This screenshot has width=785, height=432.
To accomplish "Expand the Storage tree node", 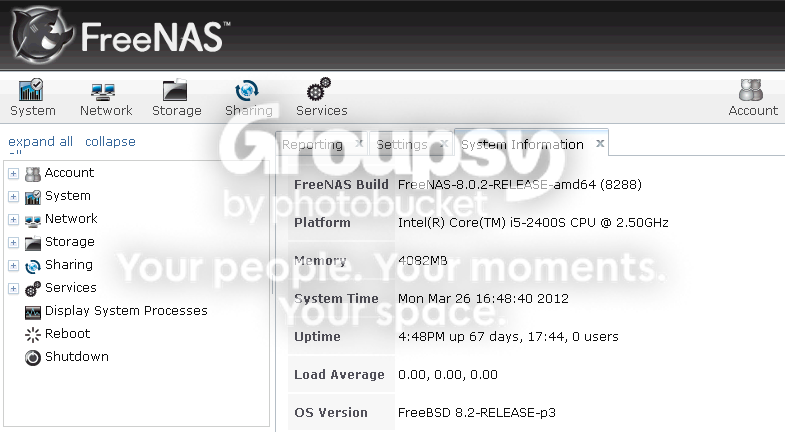I will 14,243.
